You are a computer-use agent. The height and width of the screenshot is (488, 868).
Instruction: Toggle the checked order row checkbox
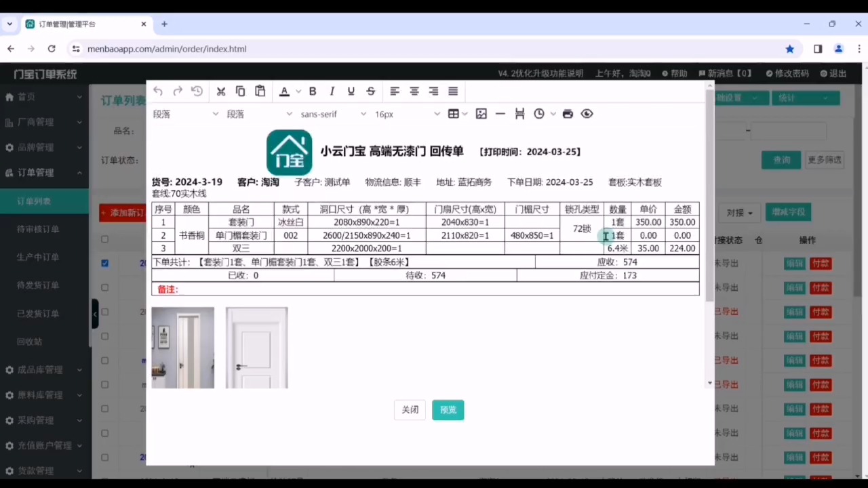coord(104,263)
